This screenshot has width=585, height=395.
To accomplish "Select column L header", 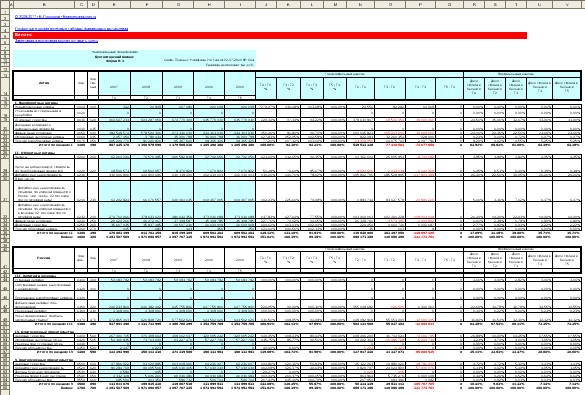I will coord(312,4).
